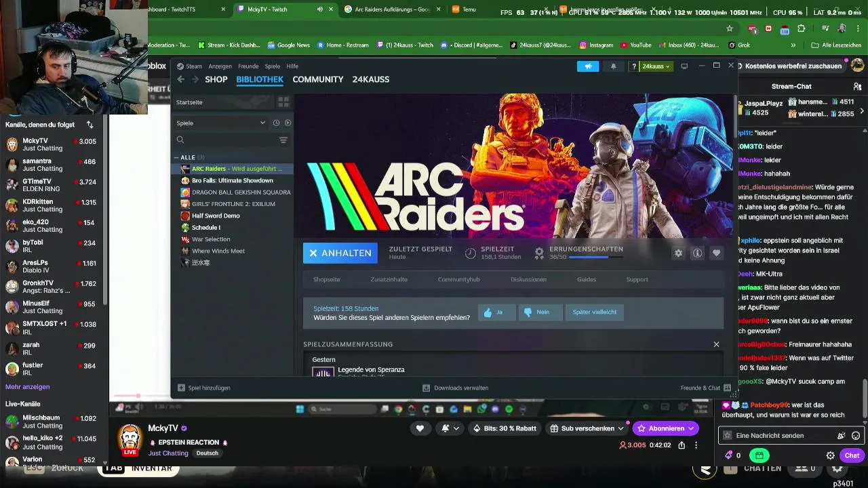Image resolution: width=868 pixels, height=488 pixels.
Task: Go to the SHOP tab
Action: click(216, 79)
